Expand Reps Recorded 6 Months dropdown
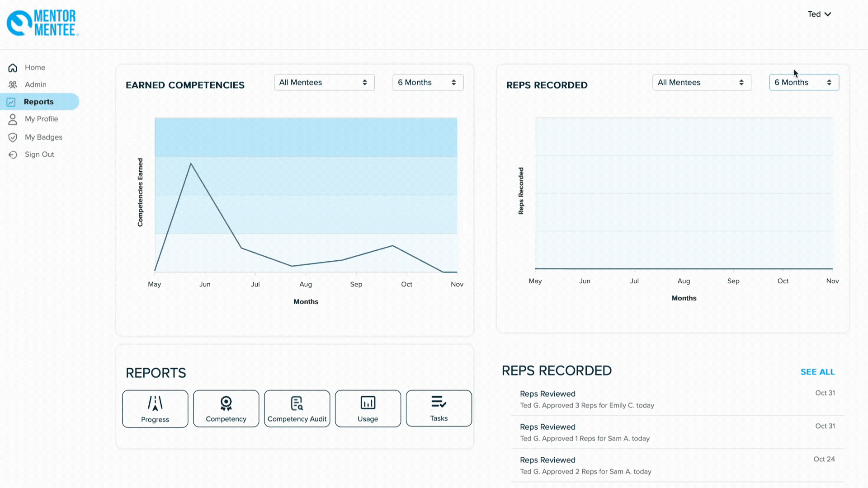 pos(804,82)
